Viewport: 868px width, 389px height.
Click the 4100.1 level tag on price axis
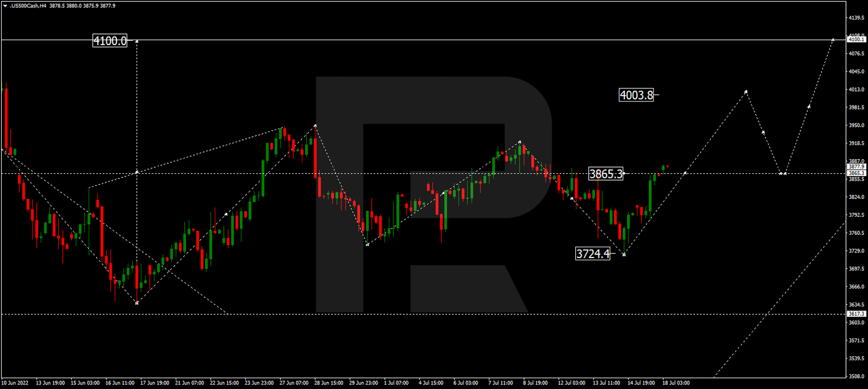(x=856, y=40)
